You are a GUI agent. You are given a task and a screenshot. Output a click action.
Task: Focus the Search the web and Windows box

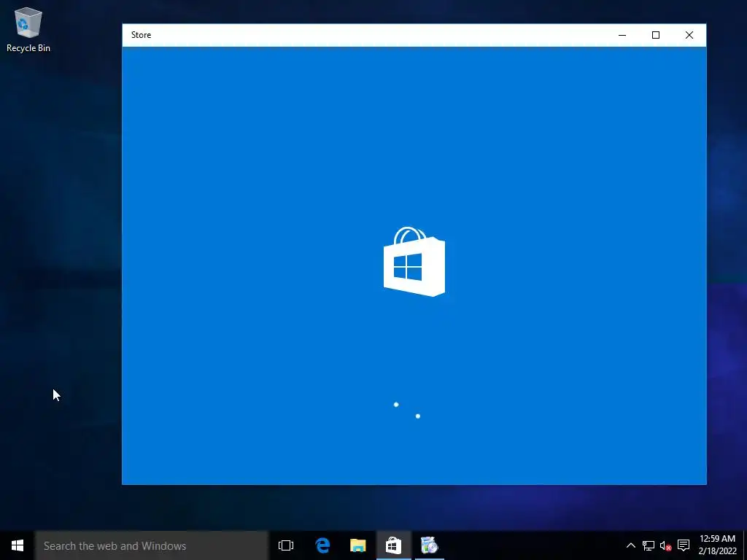[x=152, y=545]
